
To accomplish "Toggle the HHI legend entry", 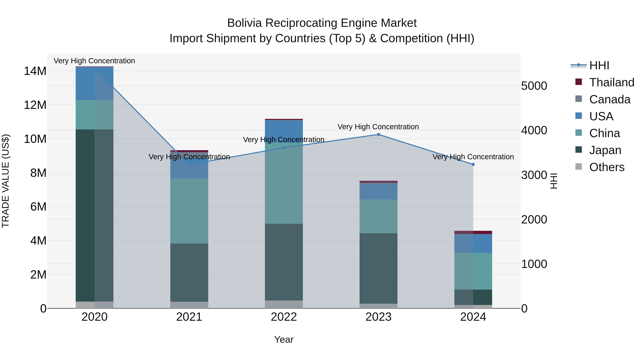I will tap(590, 65).
